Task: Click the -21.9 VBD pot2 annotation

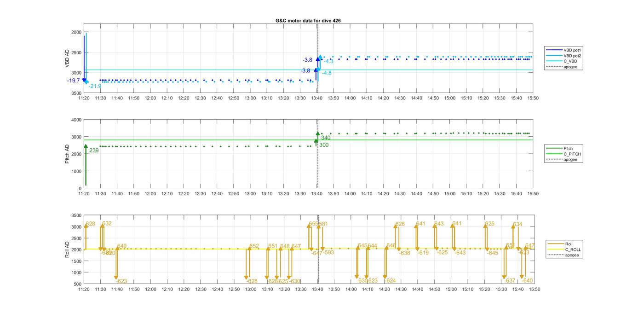Action: coord(95,86)
